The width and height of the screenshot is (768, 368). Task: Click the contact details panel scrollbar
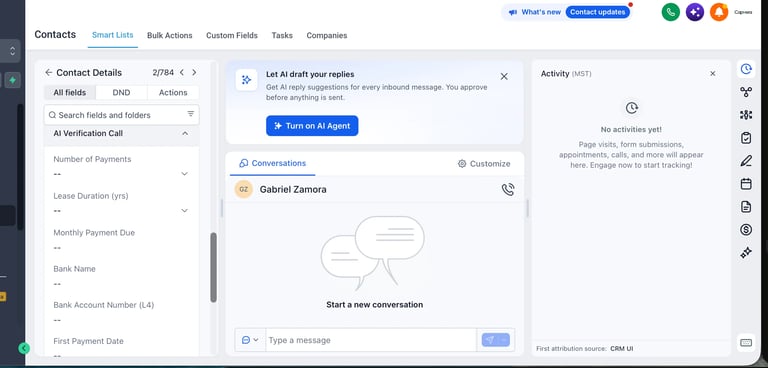tap(214, 267)
